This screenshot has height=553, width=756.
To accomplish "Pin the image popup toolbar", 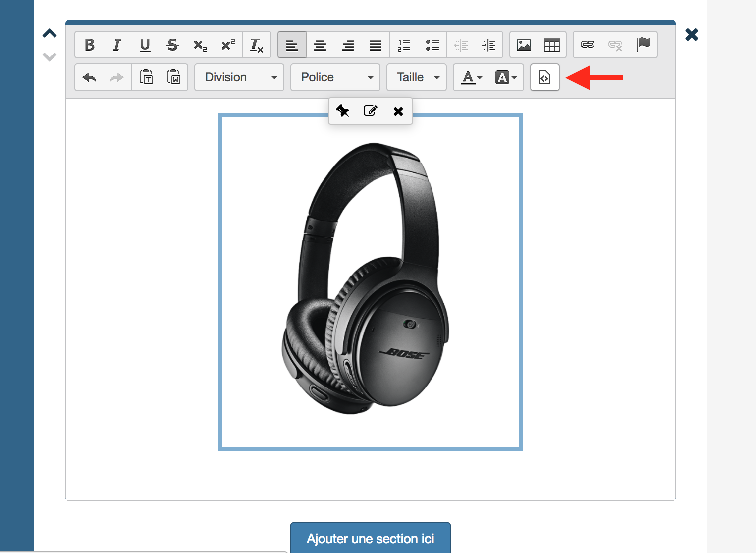I will tap(343, 111).
